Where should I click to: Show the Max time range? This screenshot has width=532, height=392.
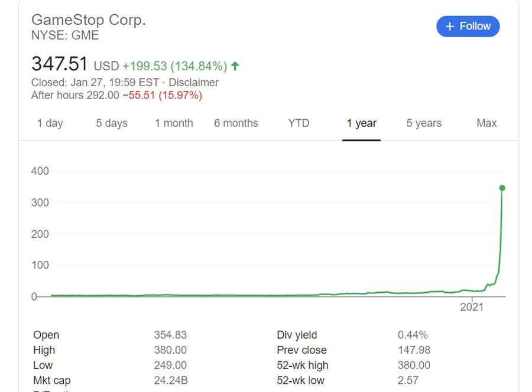pos(486,123)
